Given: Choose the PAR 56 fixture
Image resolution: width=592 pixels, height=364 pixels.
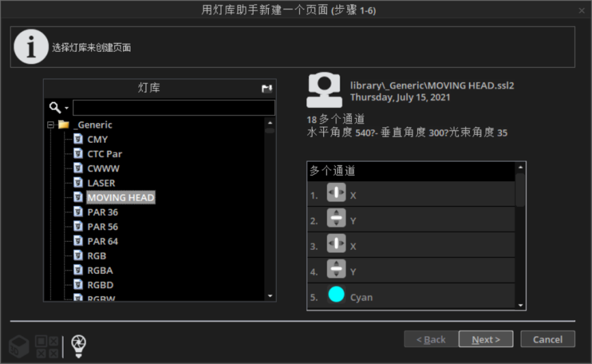Looking at the screenshot, I should [x=103, y=227].
